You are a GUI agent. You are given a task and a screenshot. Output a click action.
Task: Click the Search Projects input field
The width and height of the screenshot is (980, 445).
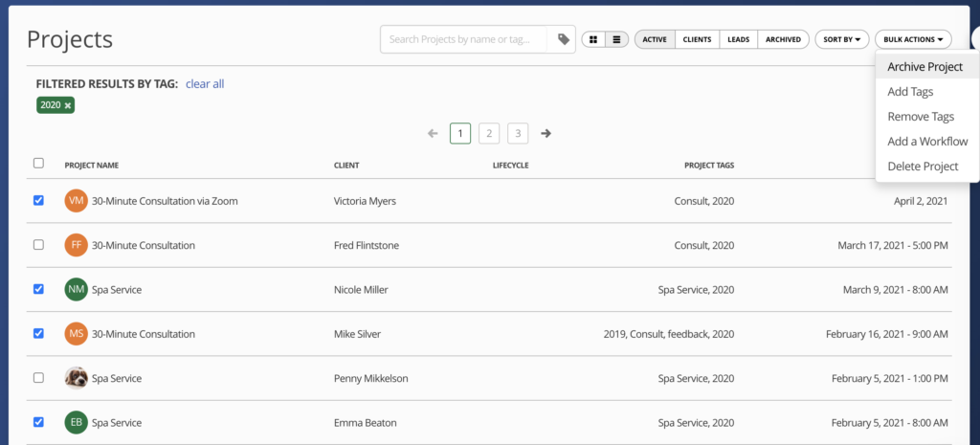tap(464, 39)
